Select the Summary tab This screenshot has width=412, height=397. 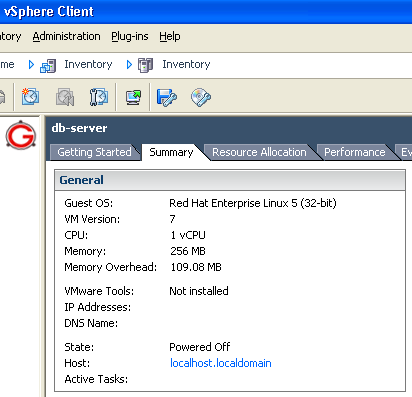171,152
